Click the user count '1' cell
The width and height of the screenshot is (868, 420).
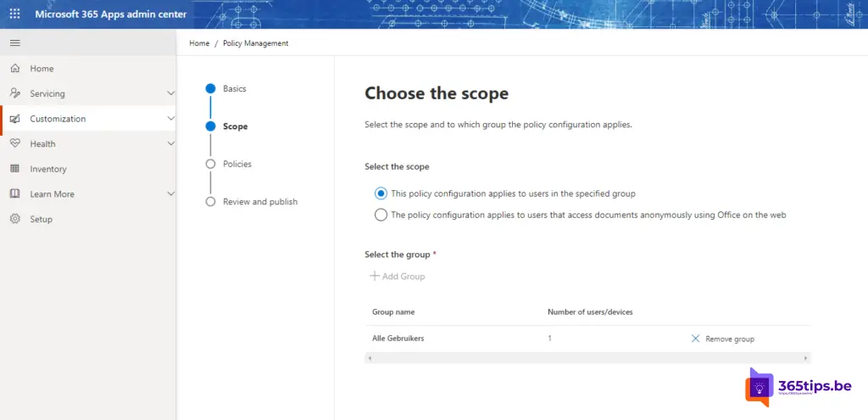pyautogui.click(x=549, y=339)
